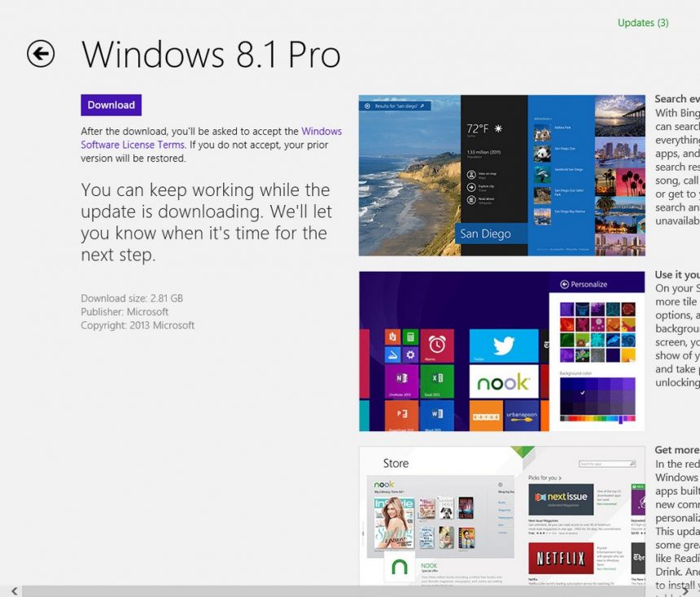Click the View on map icon for San Diego

click(470, 174)
